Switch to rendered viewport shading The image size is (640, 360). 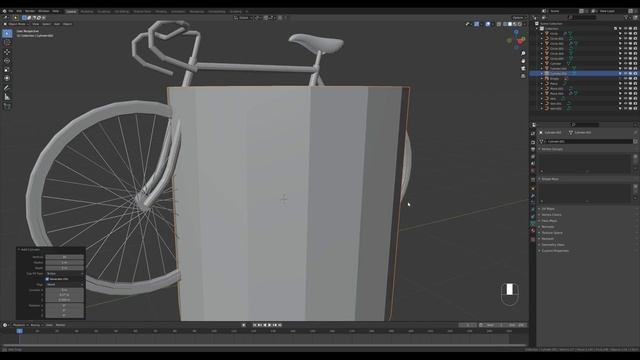pos(520,24)
